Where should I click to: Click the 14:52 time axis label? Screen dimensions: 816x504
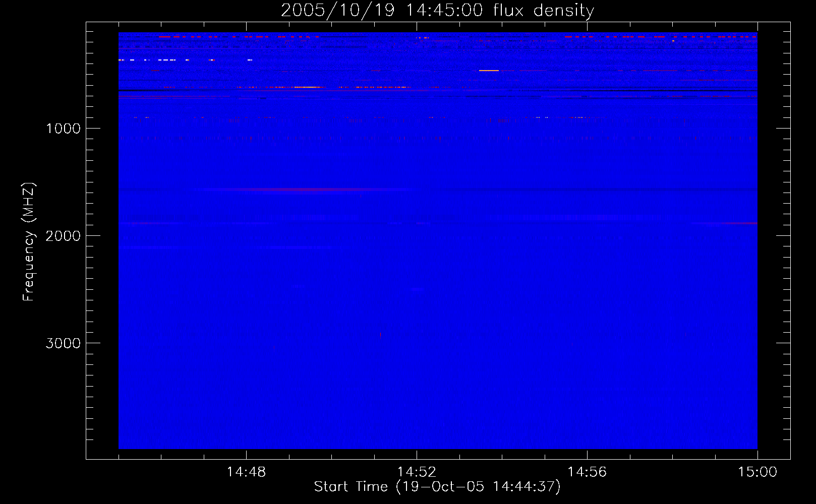point(417,472)
